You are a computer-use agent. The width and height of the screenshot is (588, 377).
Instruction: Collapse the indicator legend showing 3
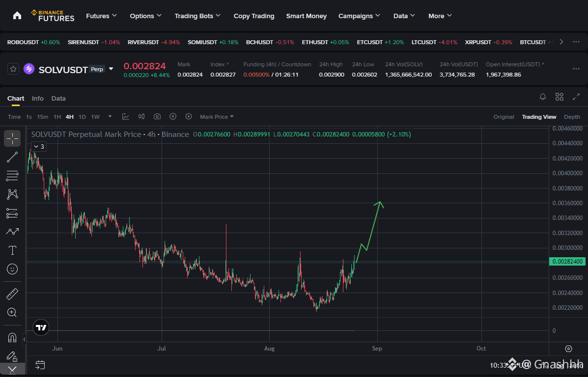39,146
